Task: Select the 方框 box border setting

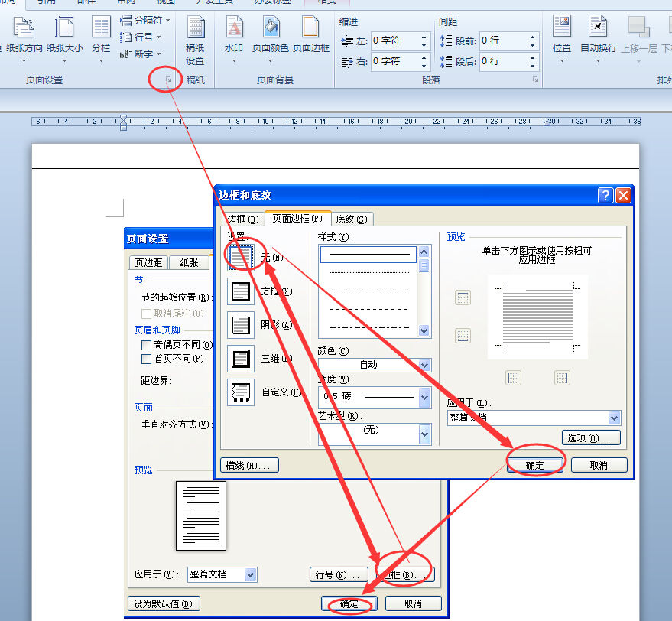Action: [x=240, y=291]
